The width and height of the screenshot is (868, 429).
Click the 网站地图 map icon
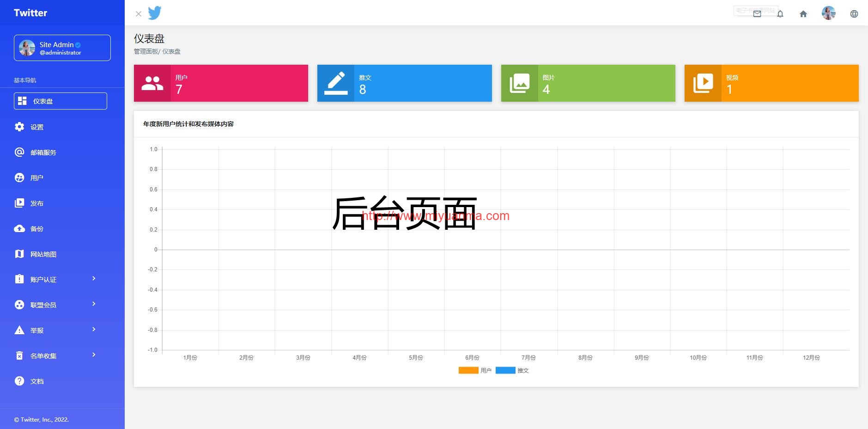pos(19,254)
